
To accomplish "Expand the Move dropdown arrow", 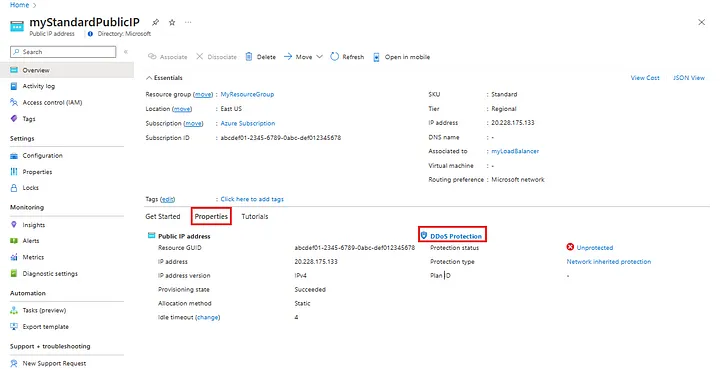I will (x=320, y=56).
